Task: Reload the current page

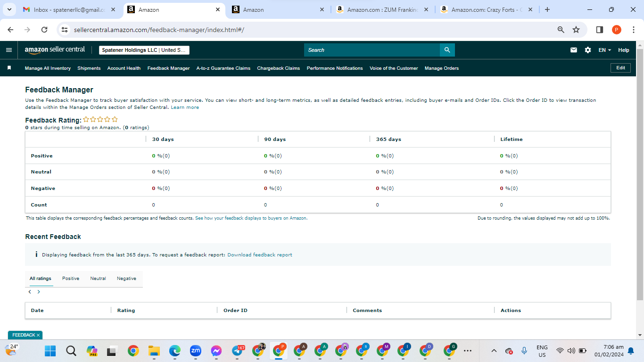Action: [x=44, y=30]
